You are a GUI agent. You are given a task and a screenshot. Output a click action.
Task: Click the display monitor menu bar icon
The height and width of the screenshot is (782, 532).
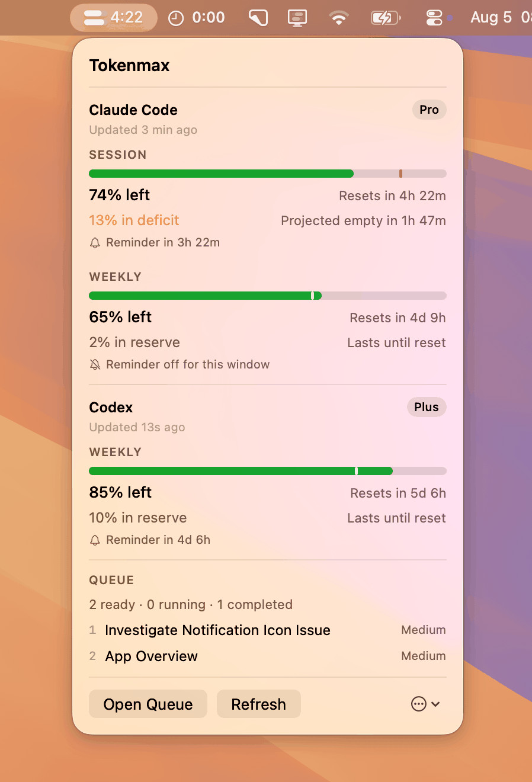(x=297, y=18)
